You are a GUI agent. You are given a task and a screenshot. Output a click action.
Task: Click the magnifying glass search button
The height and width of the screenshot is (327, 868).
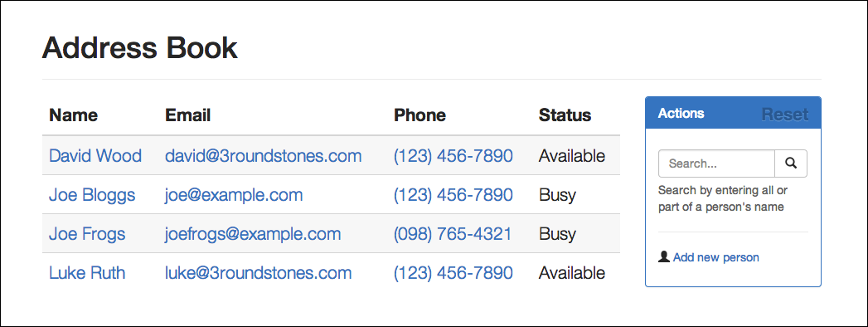(x=791, y=163)
